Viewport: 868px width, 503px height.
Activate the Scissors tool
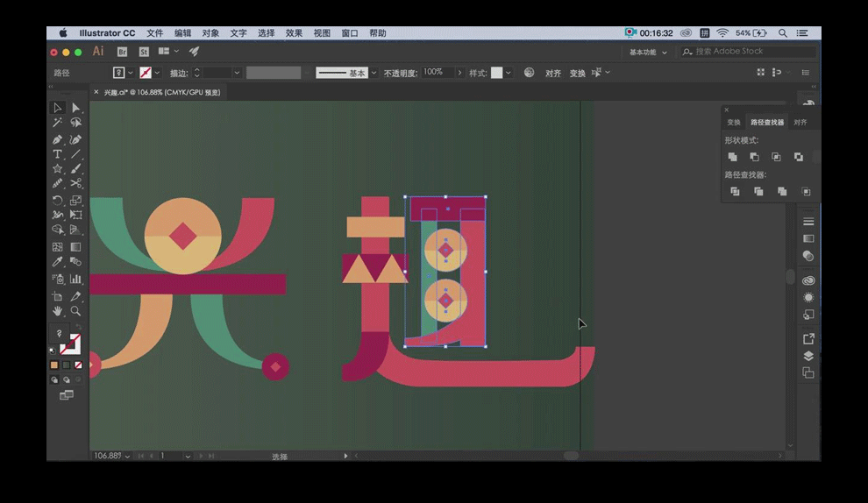coord(76,183)
